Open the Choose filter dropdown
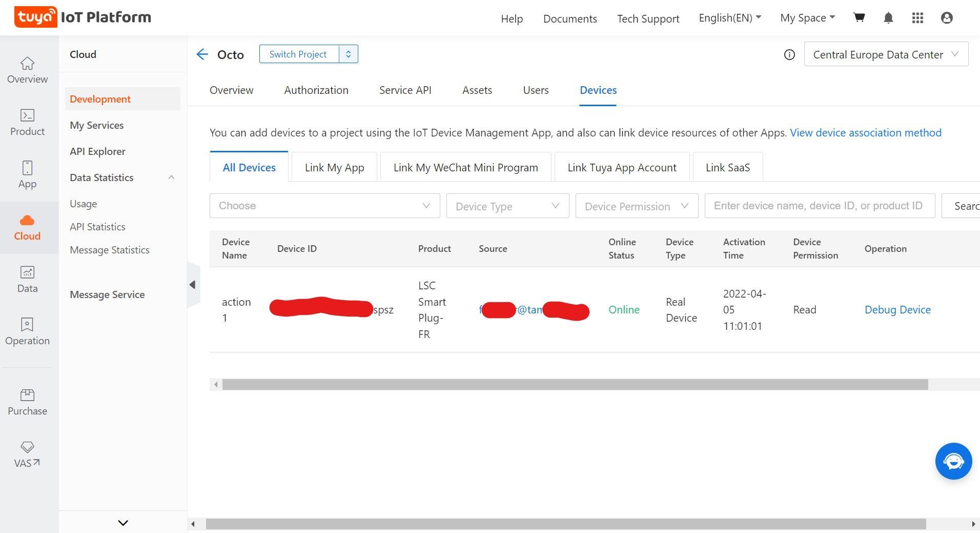980x533 pixels. tap(324, 206)
